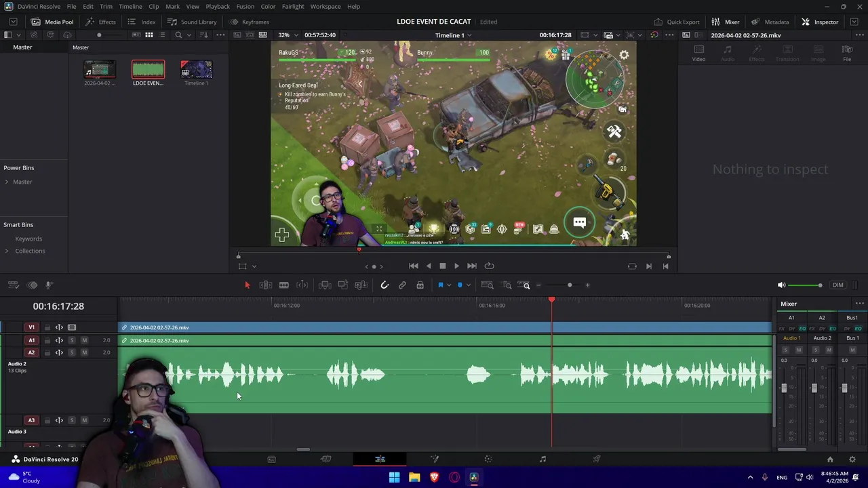Screen dimensions: 868x488
Task: Adjust the monitor volume slider
Action: (x=805, y=285)
